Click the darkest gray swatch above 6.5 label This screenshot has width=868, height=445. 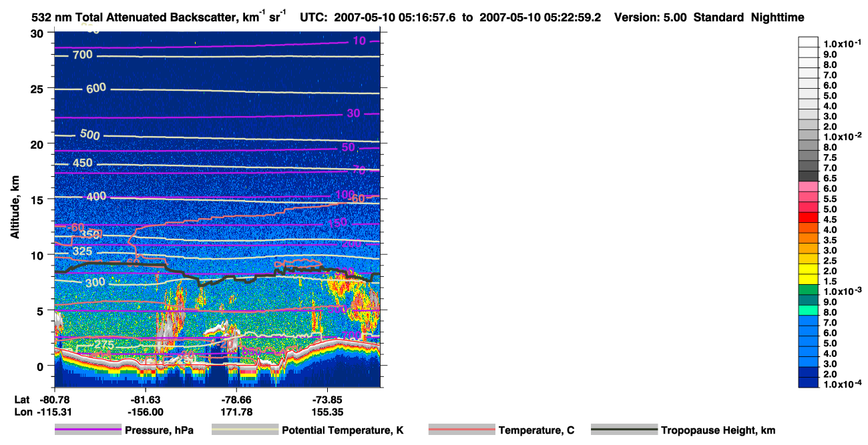tap(808, 175)
